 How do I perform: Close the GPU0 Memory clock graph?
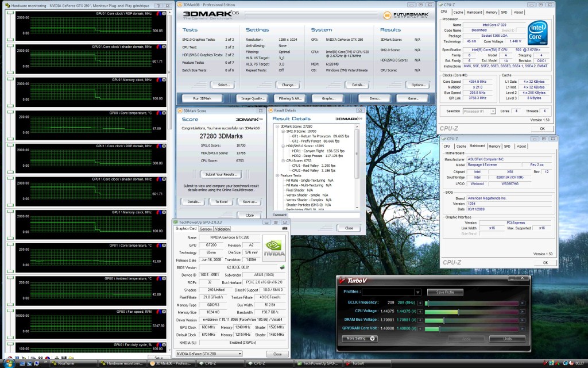(x=164, y=79)
